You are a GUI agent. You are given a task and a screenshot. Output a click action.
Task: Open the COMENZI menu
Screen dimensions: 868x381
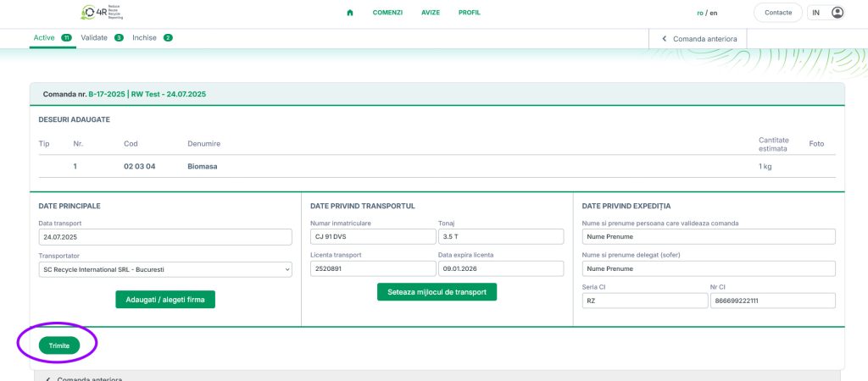click(387, 13)
